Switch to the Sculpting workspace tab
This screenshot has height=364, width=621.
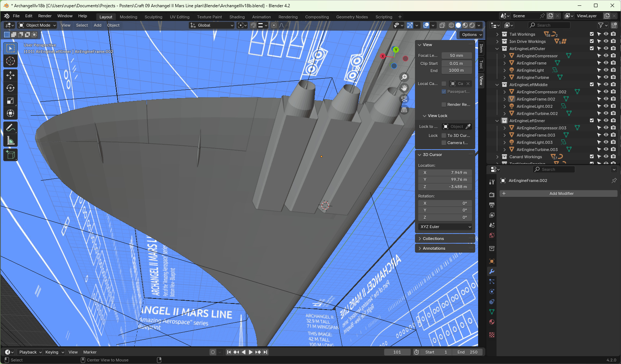pos(153,17)
